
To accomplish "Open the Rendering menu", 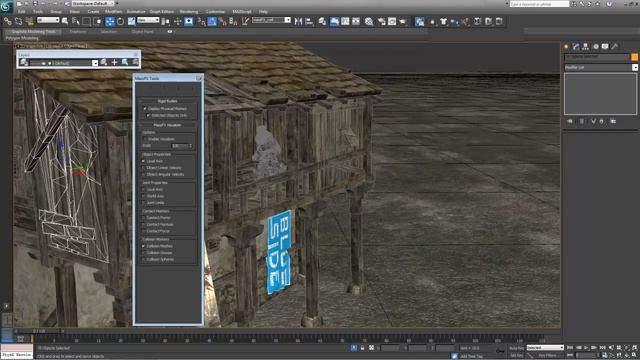I will (x=189, y=12).
